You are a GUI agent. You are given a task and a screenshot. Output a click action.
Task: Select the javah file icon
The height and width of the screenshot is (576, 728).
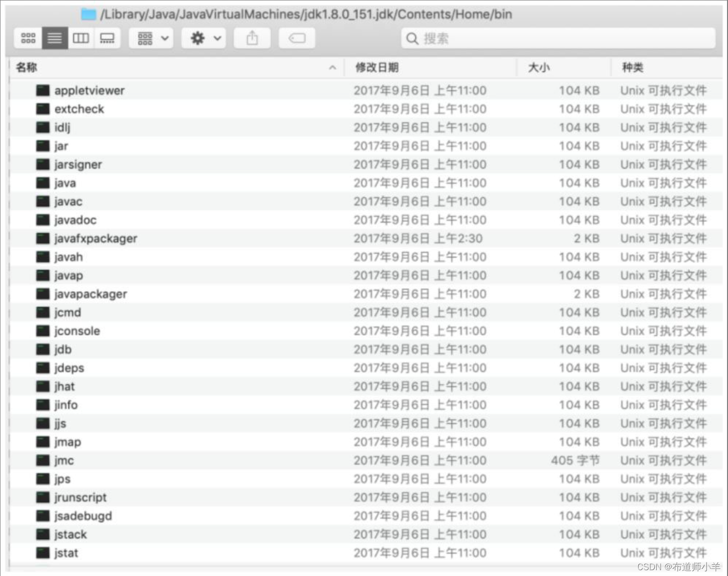coord(43,257)
